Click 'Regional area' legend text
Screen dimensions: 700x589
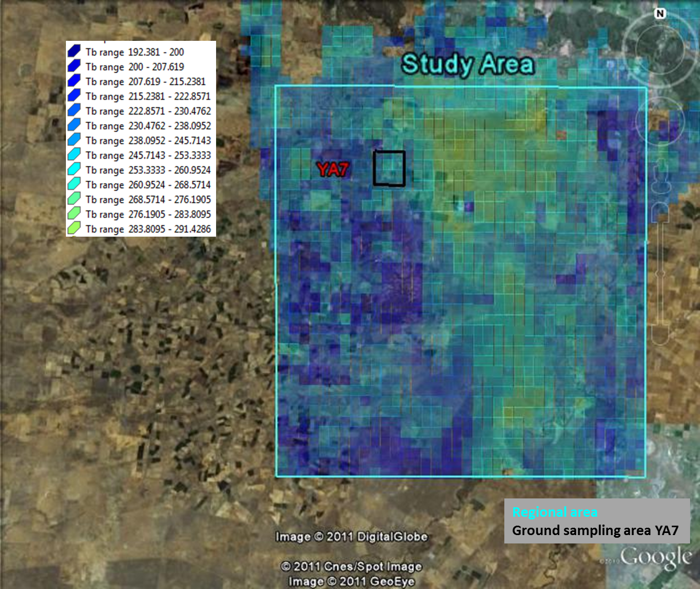click(555, 512)
